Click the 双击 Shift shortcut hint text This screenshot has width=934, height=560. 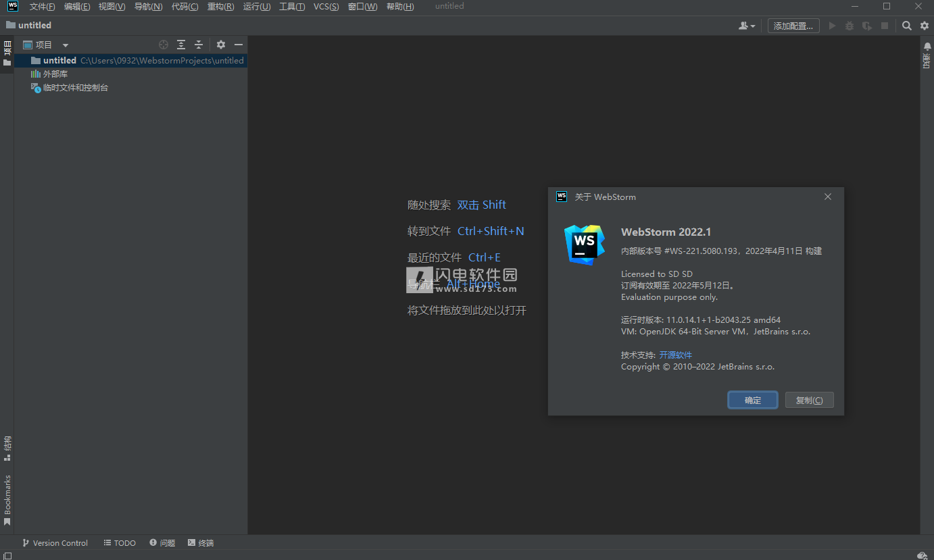[x=482, y=205]
